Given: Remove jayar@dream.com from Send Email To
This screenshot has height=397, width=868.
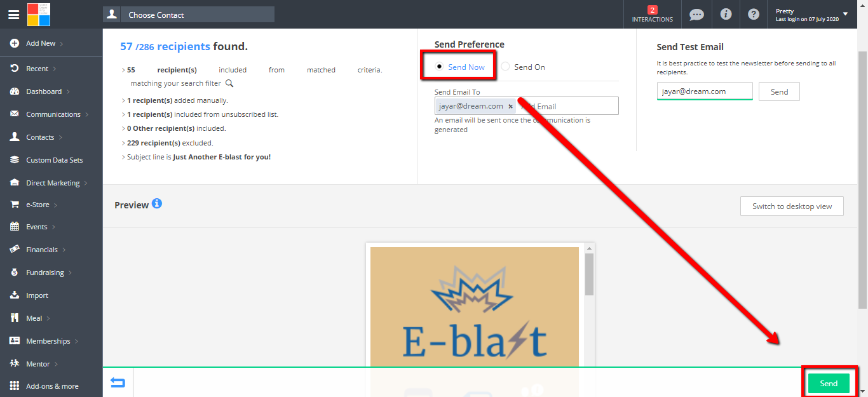Looking at the screenshot, I should 510,107.
